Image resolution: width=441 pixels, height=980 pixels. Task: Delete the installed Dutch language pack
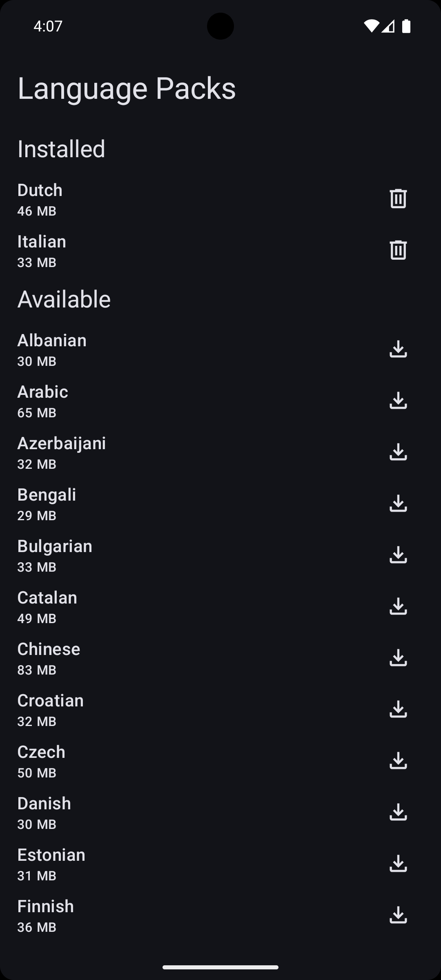click(398, 199)
